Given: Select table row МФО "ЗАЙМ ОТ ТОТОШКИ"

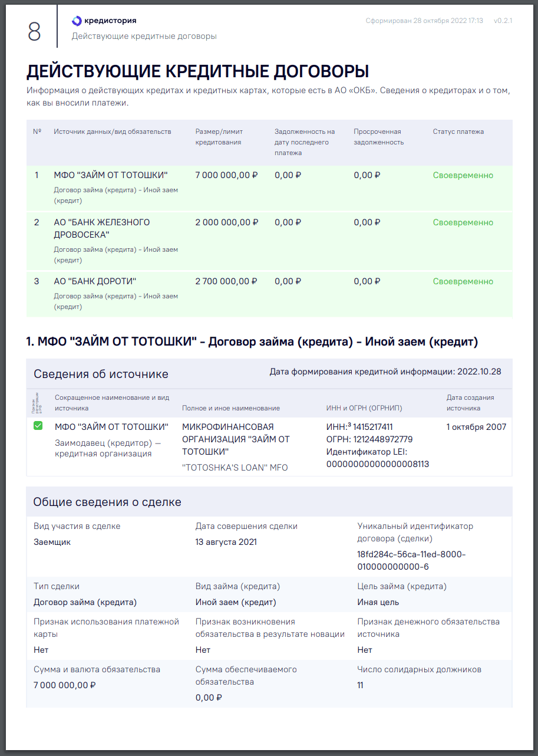Looking at the screenshot, I should click(x=269, y=188).
